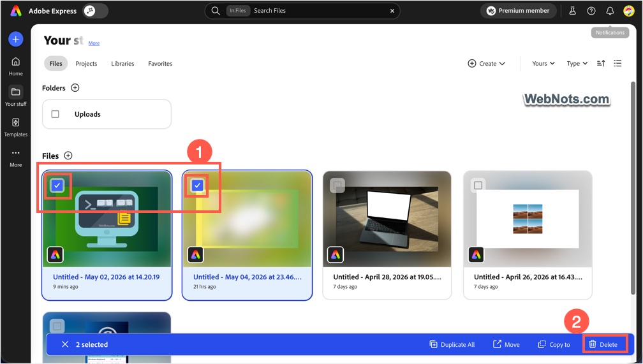Click title Untitled - May 02, 2026 at 14.20.19
Screen dimensions: 643x364
(106, 277)
